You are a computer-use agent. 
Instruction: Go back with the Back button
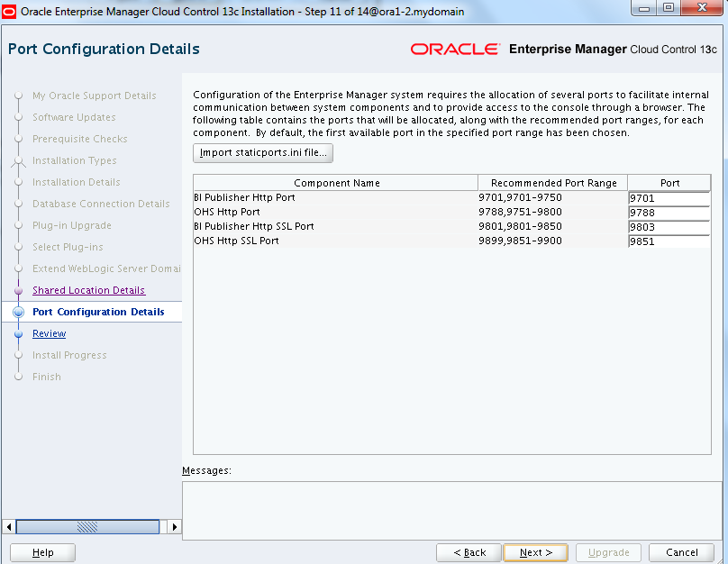point(469,552)
